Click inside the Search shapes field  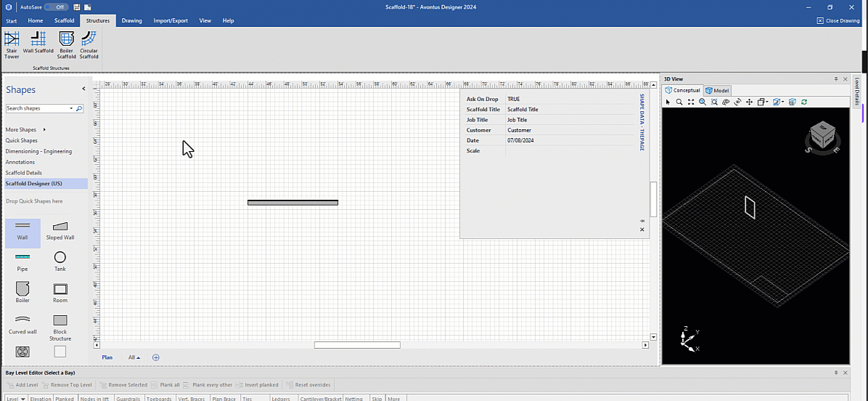point(36,108)
